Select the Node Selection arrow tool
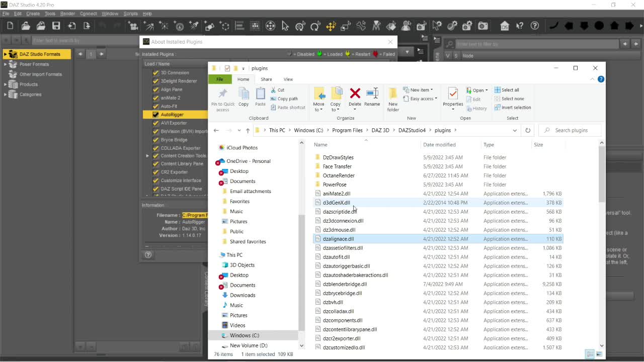The width and height of the screenshot is (644, 362). [285, 26]
